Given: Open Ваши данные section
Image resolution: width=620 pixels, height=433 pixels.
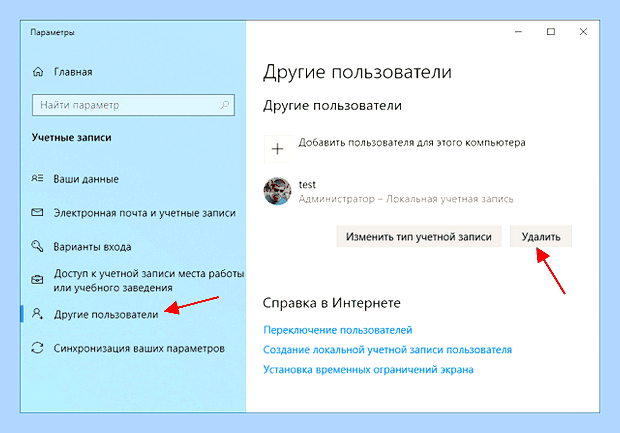Looking at the screenshot, I should pos(86,179).
